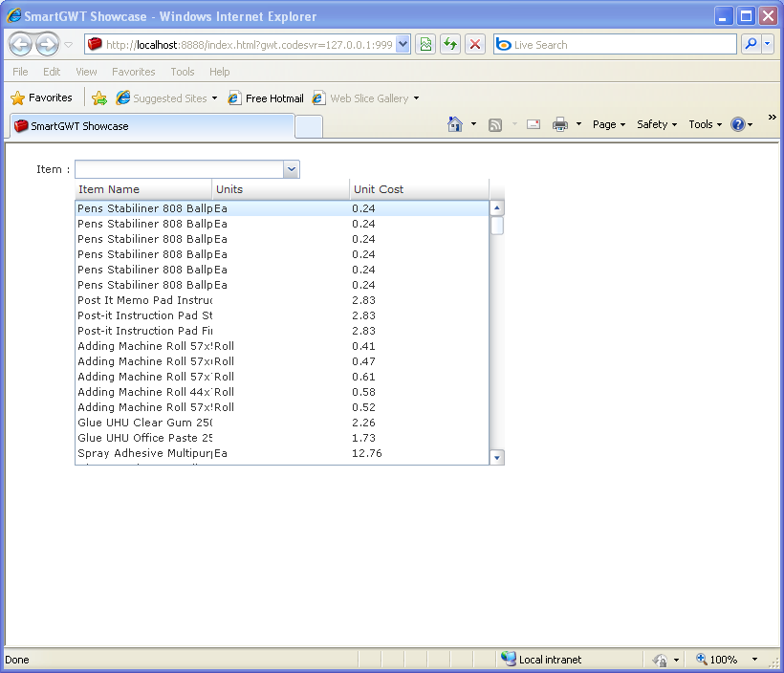
Task: Toggle Compatibility View icon
Action: [x=425, y=45]
